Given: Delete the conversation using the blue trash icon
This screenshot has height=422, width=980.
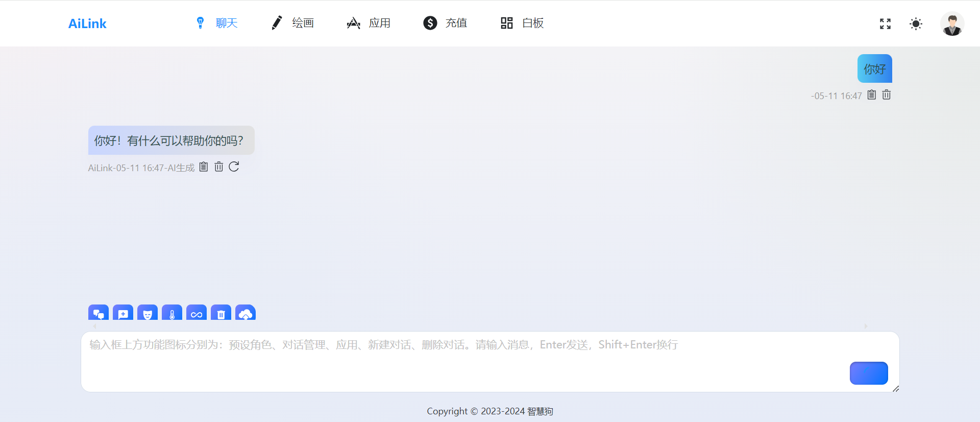Looking at the screenshot, I should pyautogui.click(x=221, y=313).
